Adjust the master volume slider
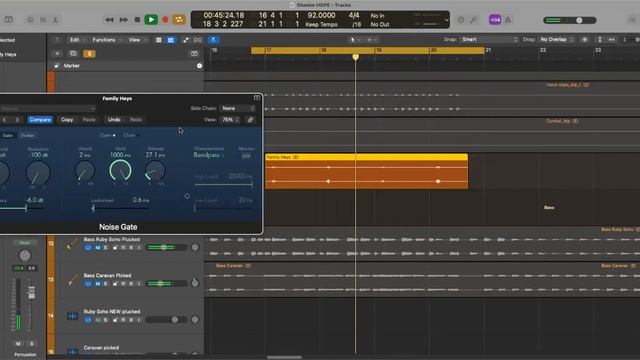This screenshot has height=360, width=640. click(570, 20)
